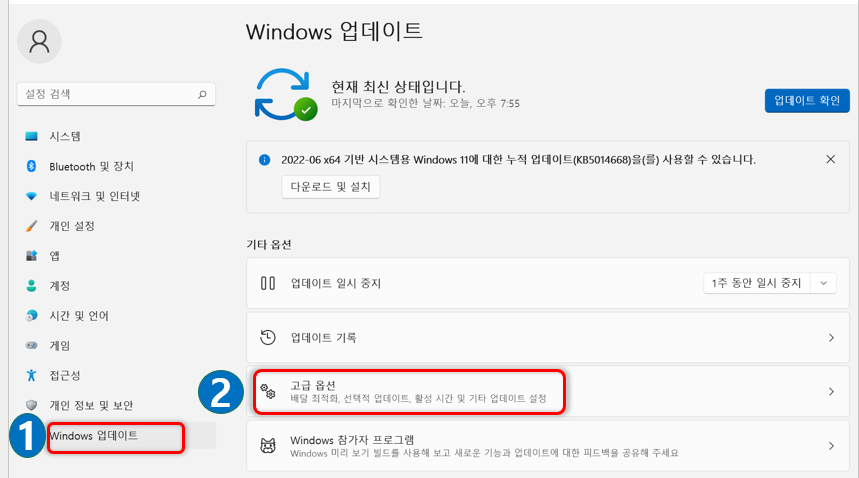Click the KB5014668 cumulative update text
Screen dimensions: 859x478
tap(518, 160)
